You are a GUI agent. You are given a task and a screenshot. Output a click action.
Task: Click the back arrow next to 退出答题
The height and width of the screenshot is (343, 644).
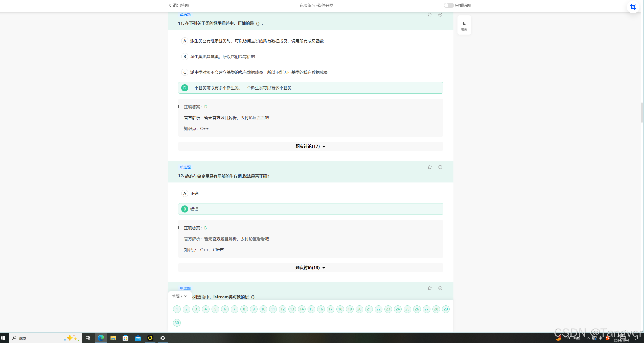170,5
